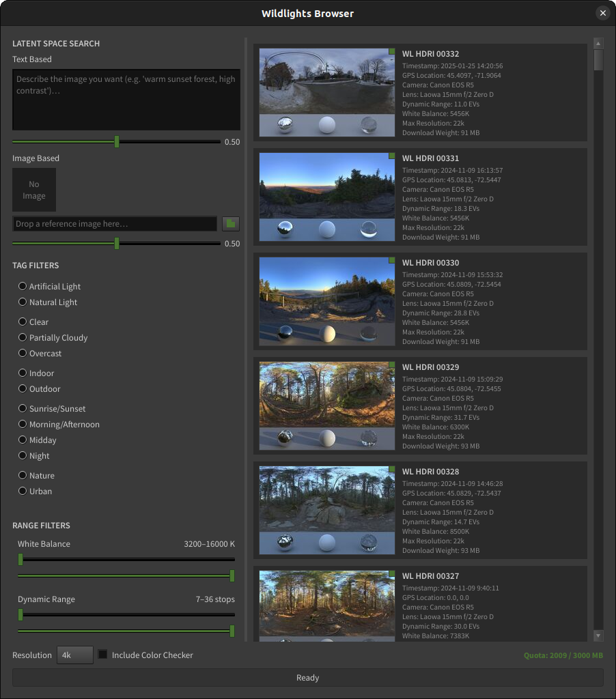Screen dimensions: 616x699
Task: Select green marker on WL HDRI 00327 thumbnail
Action: coord(391,573)
